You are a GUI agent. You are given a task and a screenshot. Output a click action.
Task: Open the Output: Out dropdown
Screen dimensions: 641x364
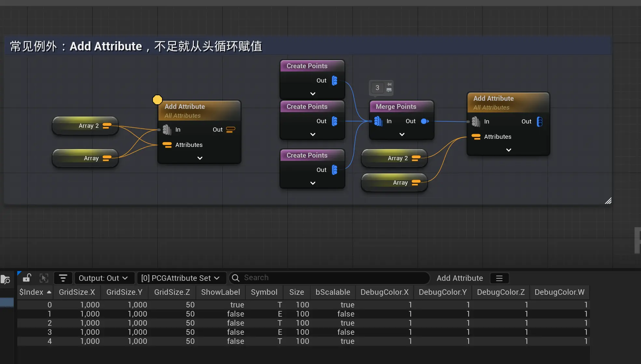(x=103, y=278)
